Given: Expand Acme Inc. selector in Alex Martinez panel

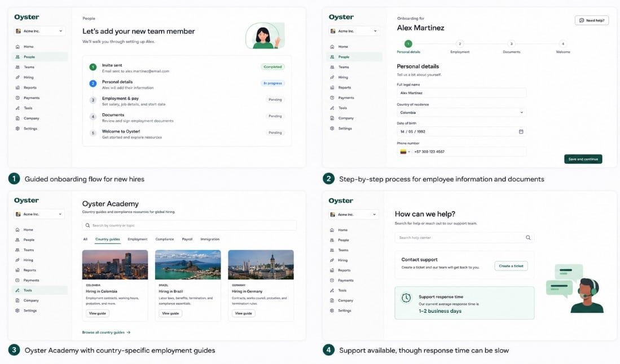Looking at the screenshot, I should (354, 31).
